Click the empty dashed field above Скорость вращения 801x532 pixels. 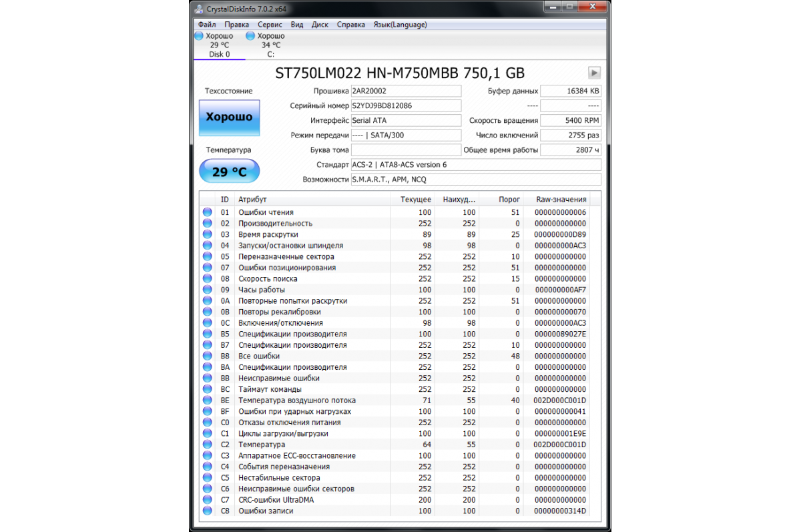[571, 105]
